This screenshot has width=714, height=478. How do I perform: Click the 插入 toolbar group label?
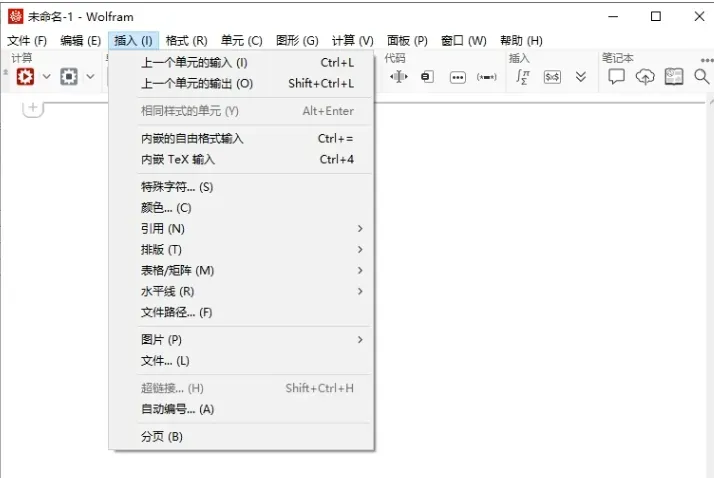[x=519, y=58]
